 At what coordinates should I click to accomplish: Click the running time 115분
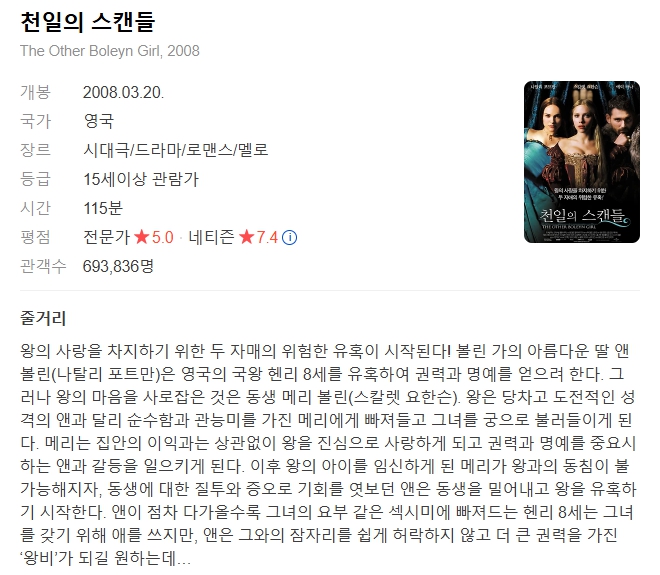[103, 208]
